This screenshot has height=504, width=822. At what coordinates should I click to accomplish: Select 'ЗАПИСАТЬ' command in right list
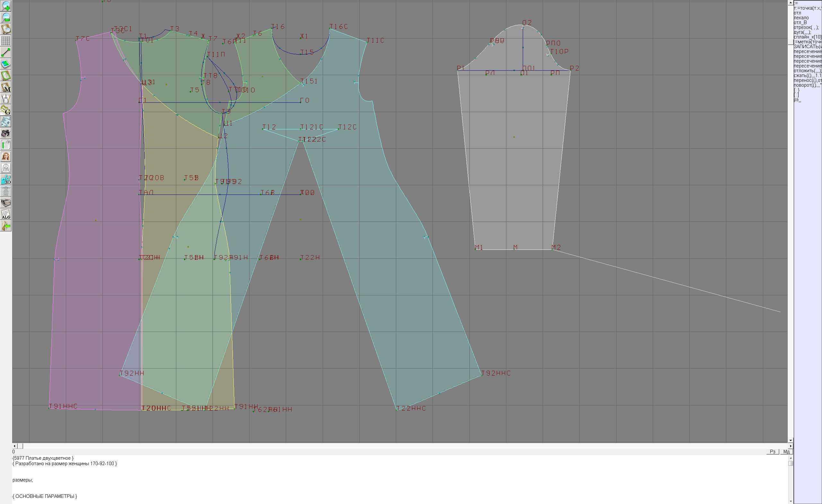pos(808,47)
